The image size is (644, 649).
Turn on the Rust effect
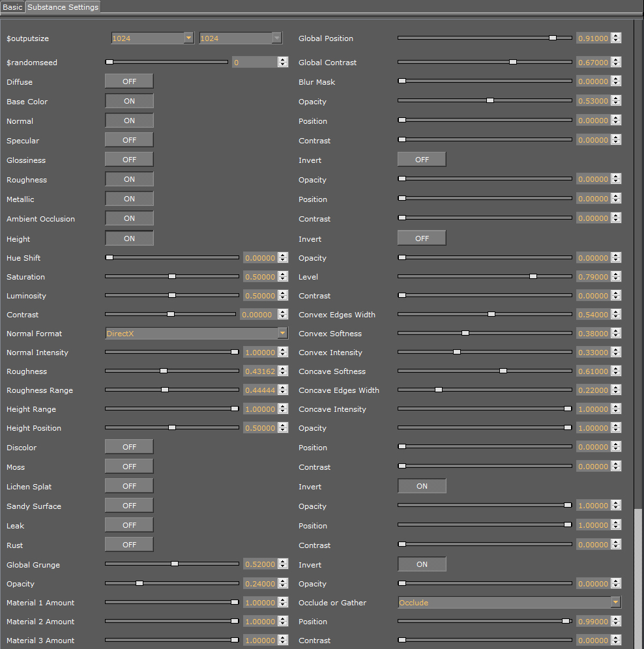(129, 545)
